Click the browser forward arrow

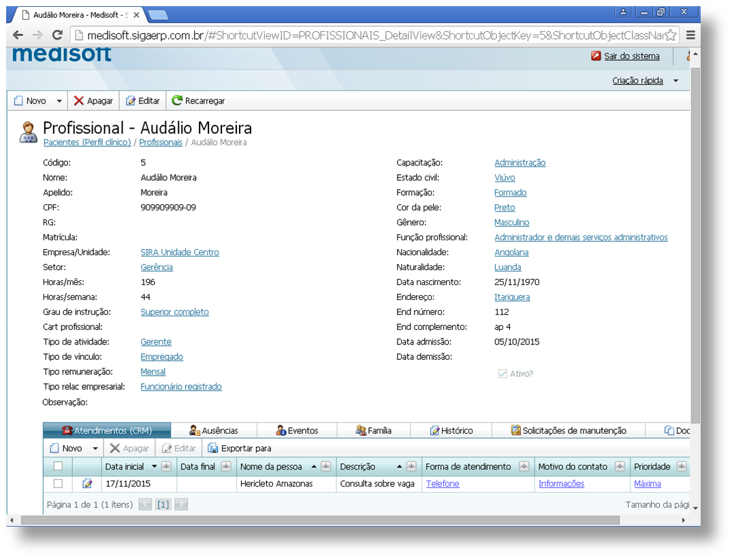point(37,35)
